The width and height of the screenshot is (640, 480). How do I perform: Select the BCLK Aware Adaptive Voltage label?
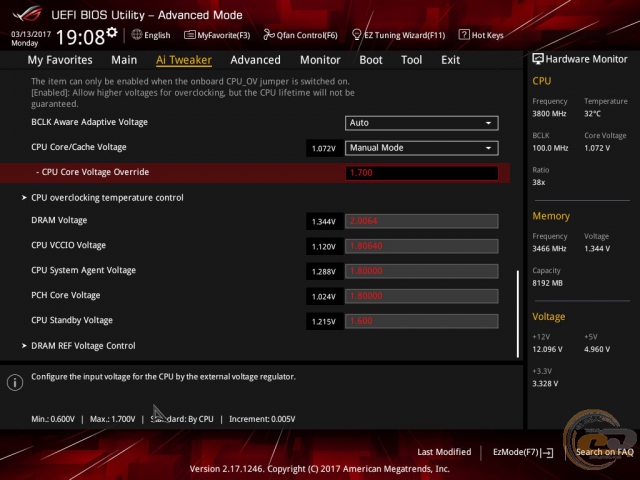coord(89,122)
